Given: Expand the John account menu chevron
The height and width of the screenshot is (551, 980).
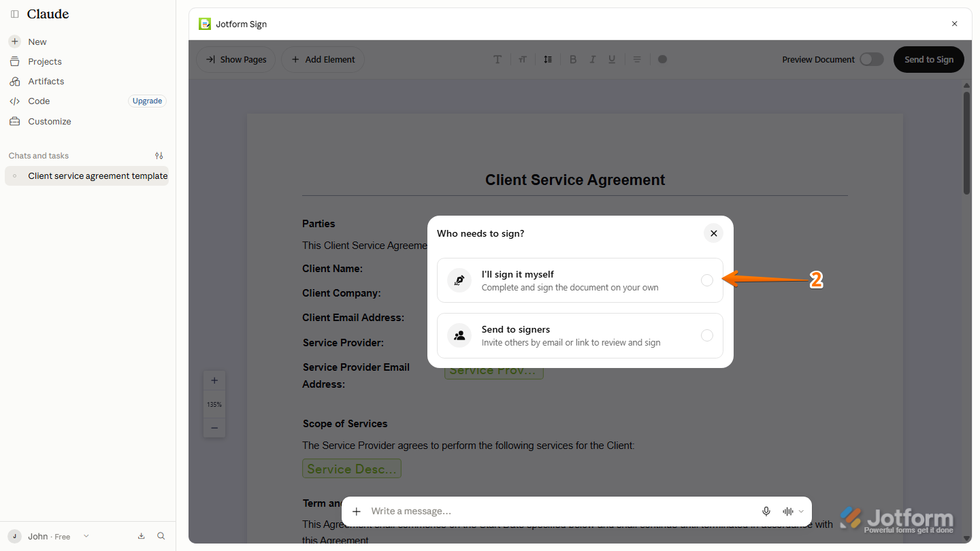Looking at the screenshot, I should coord(86,536).
